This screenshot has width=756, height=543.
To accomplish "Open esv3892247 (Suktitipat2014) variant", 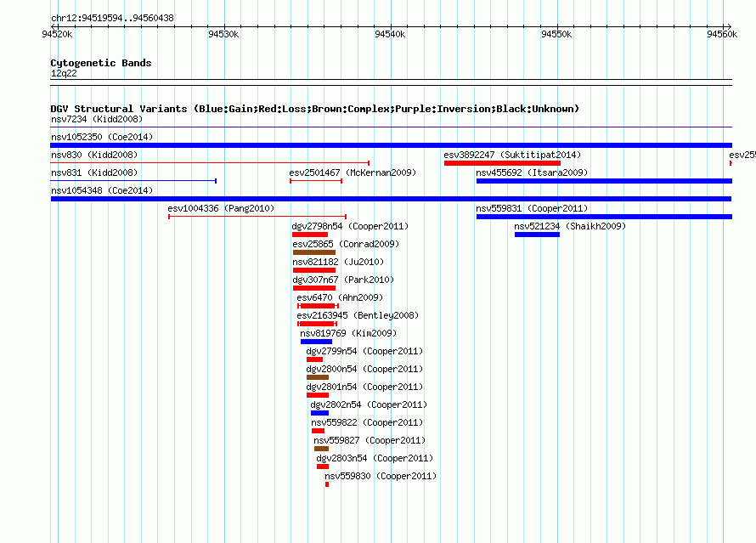I will pyautogui.click(x=512, y=155).
